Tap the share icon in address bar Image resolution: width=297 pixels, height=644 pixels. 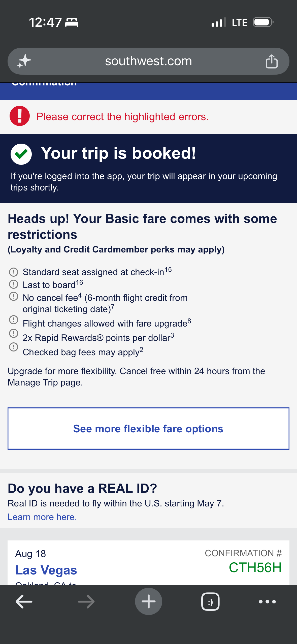tap(272, 61)
